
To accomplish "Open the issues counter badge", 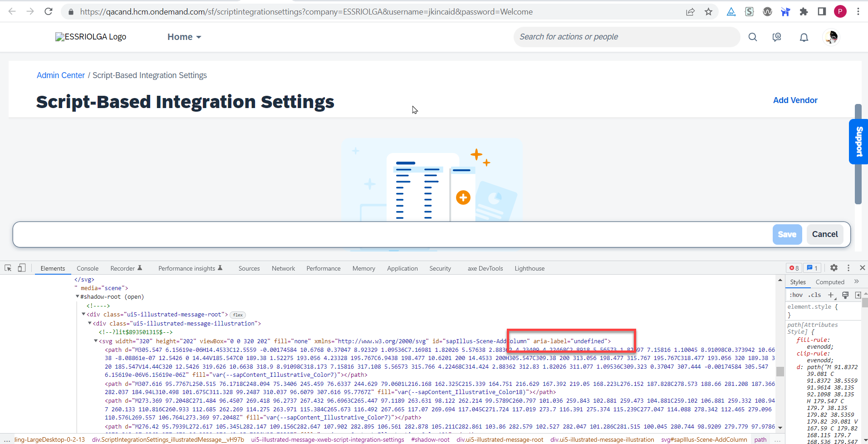I will 812,268.
